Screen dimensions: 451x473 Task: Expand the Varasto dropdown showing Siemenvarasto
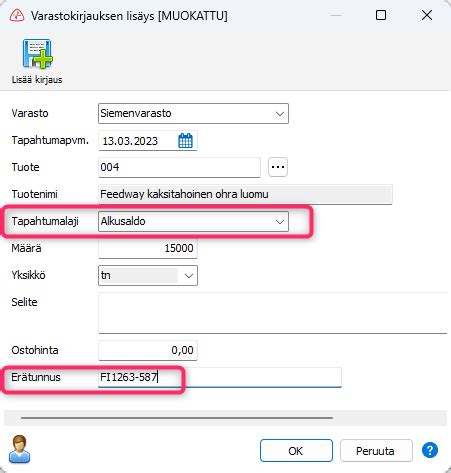coord(193,114)
